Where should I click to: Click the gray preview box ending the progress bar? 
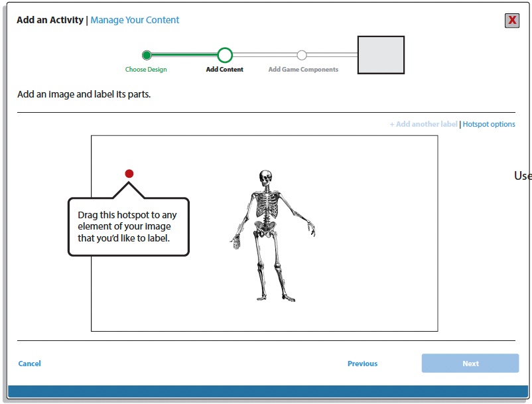pyautogui.click(x=381, y=55)
